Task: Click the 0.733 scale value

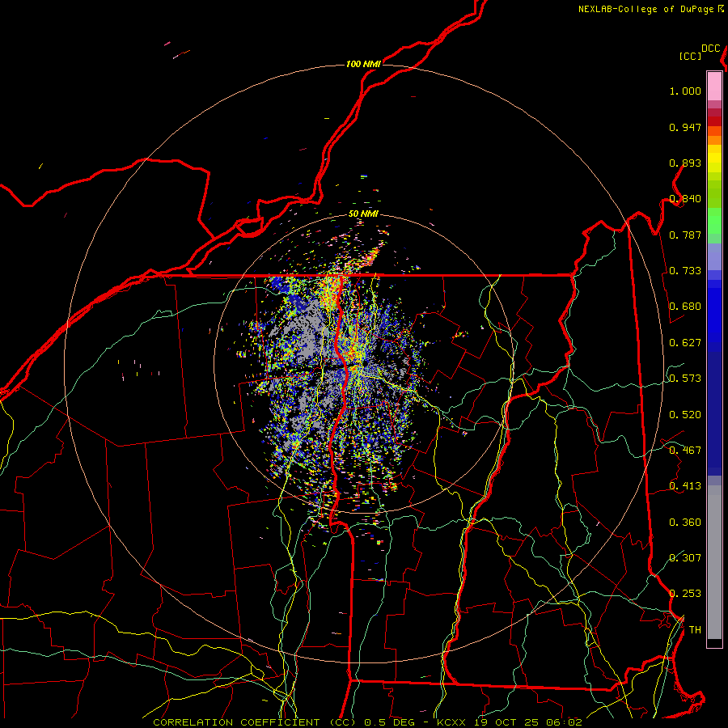Action: (685, 271)
